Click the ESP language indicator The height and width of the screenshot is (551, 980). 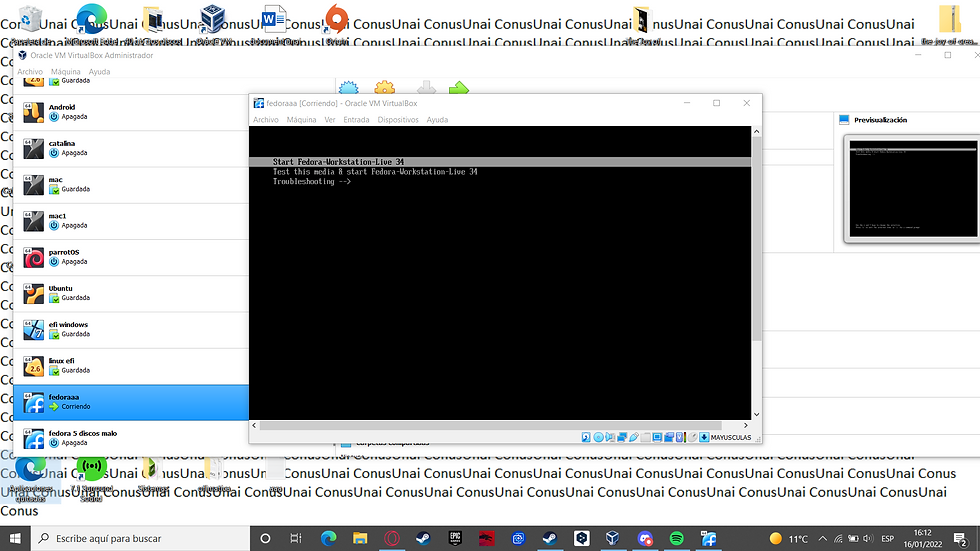[888, 539]
